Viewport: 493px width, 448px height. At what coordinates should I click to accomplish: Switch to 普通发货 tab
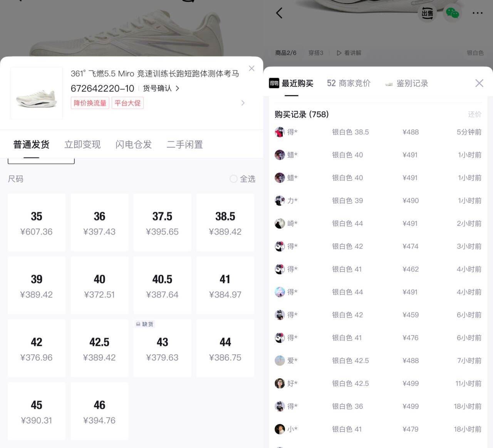pos(32,144)
